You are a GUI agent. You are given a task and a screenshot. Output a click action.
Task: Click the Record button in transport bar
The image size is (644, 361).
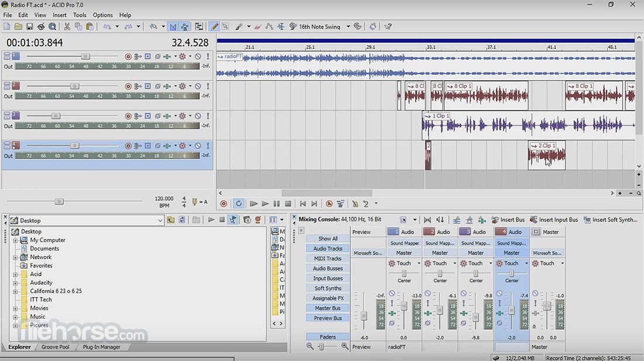coord(224,203)
